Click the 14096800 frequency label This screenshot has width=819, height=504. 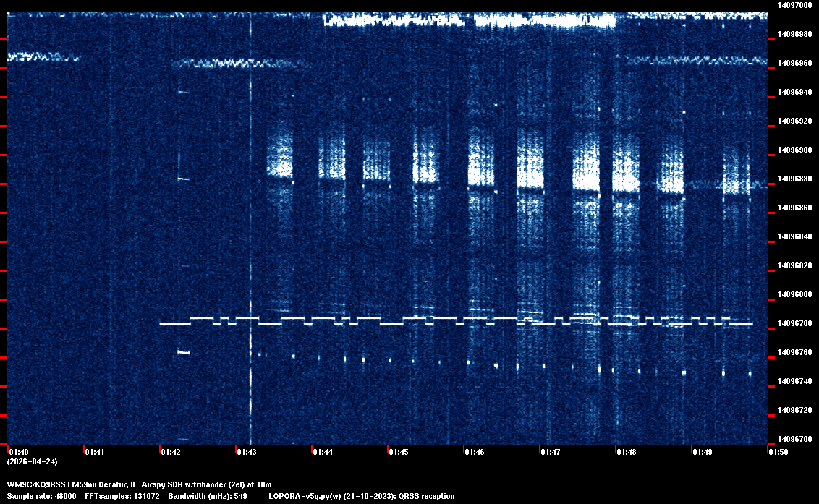click(x=795, y=294)
